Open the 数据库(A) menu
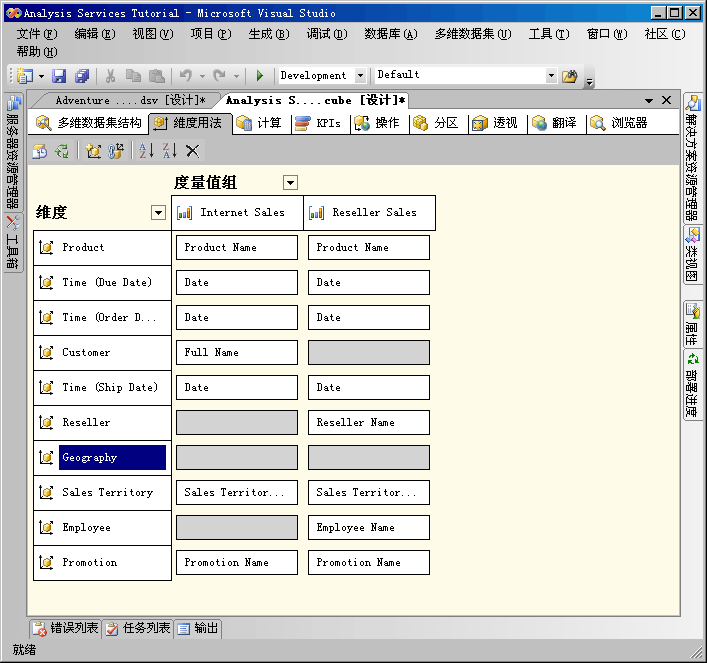707x663 pixels. point(391,34)
